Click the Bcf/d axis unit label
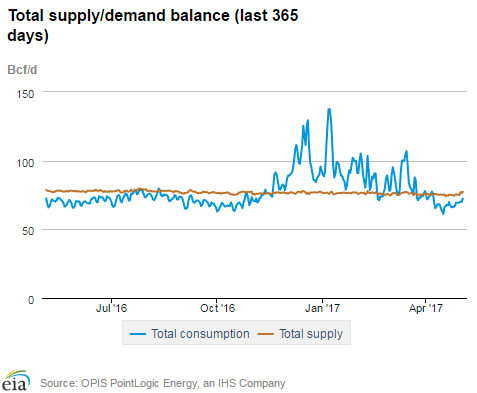This screenshot has width=477, height=393. [22, 70]
